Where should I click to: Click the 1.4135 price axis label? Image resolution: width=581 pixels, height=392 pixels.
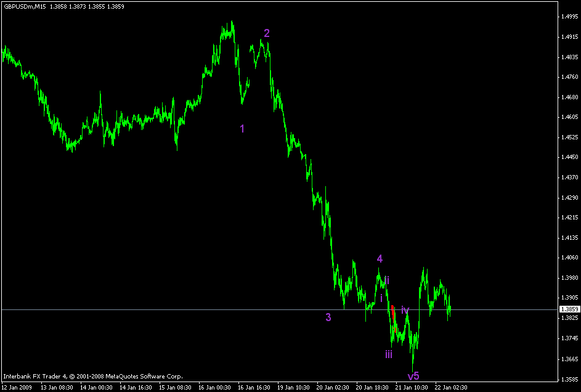point(569,237)
